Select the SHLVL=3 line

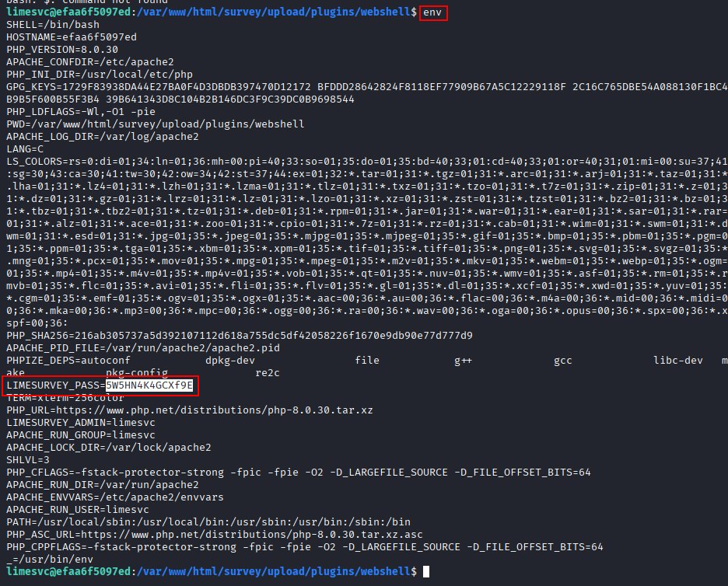tap(28, 460)
